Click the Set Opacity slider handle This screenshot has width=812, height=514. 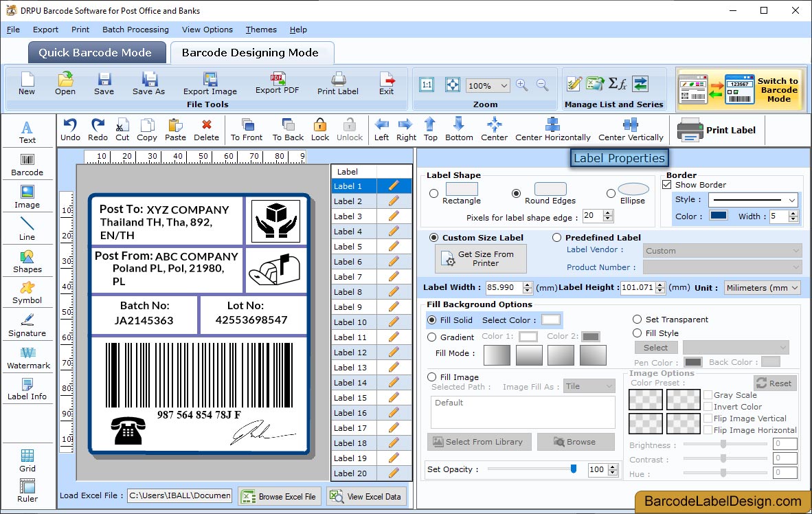(573, 469)
